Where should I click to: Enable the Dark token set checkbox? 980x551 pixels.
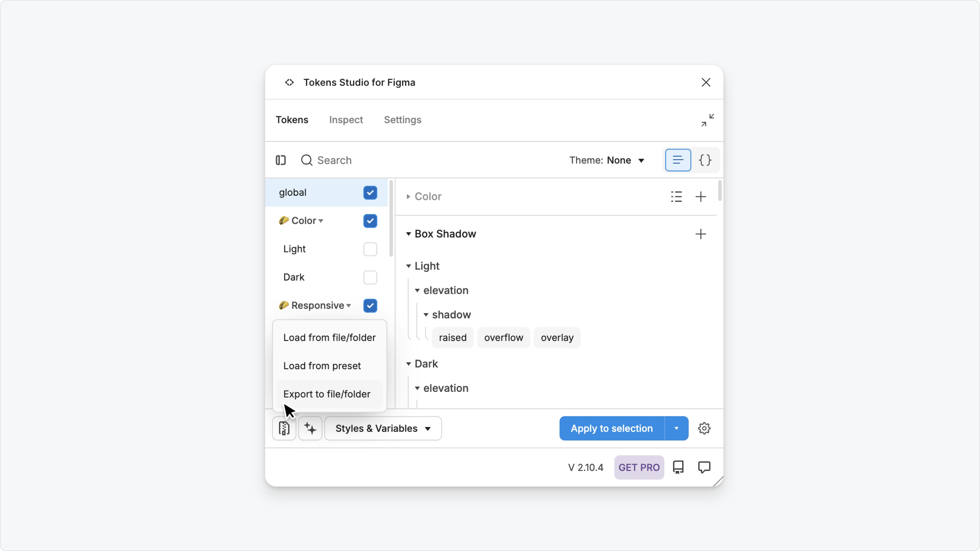tap(370, 277)
